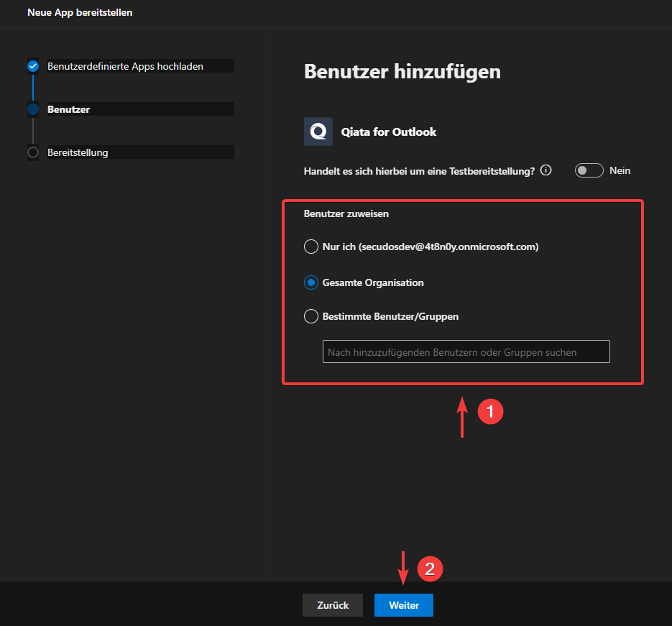The width and height of the screenshot is (672, 626).
Task: Click the selected radio indicator for Gesamte Organisation
Action: 310,282
